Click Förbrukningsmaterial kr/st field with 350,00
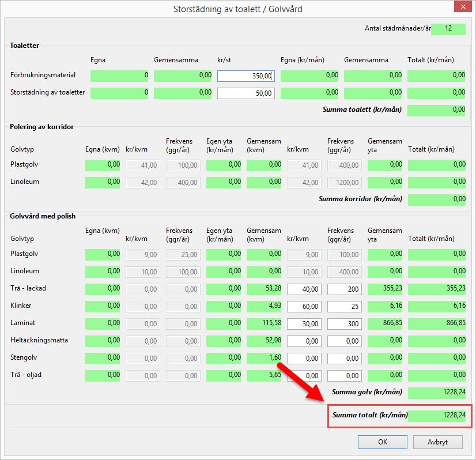This screenshot has width=476, height=460. point(246,76)
